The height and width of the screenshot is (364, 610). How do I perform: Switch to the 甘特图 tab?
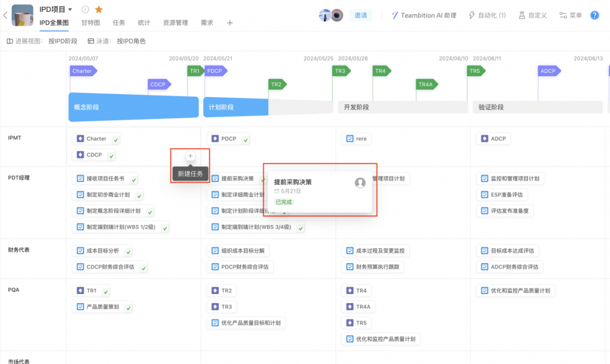point(90,23)
